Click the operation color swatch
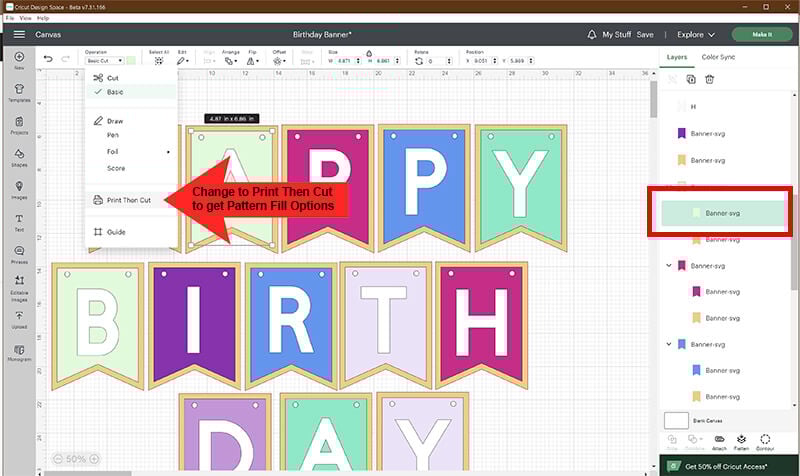Viewport: 800px width, 476px height. [131, 61]
